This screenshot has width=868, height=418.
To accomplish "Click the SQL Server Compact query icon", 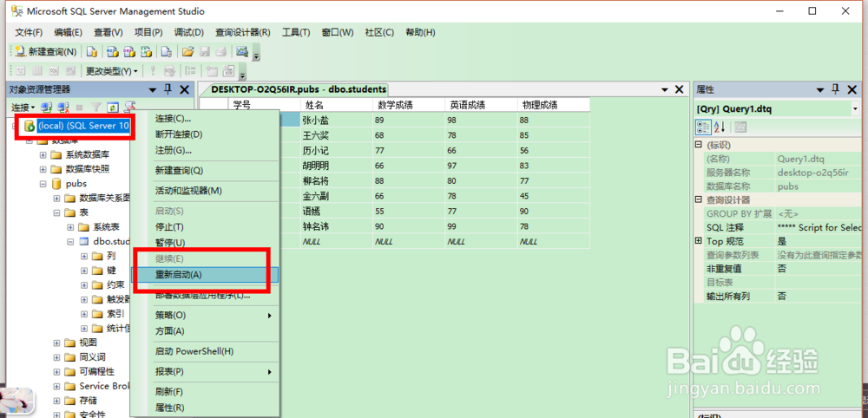I will 166,52.
